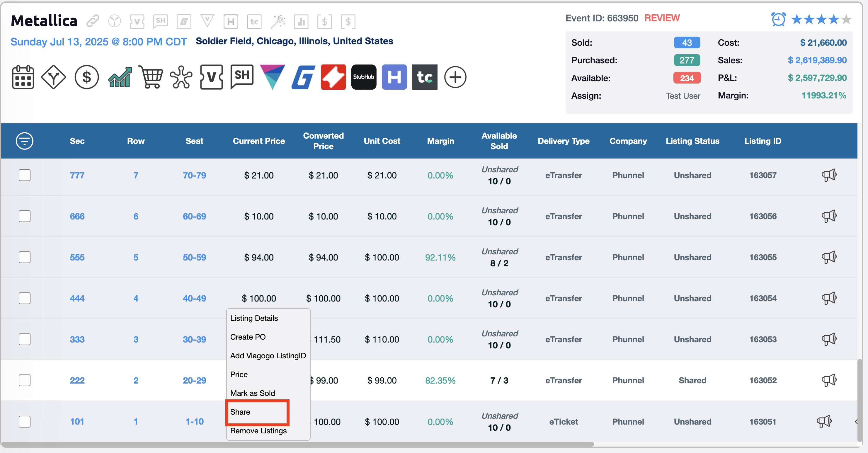868x453 pixels.
Task: Check the checkbox for section 777
Action: pos(25,175)
